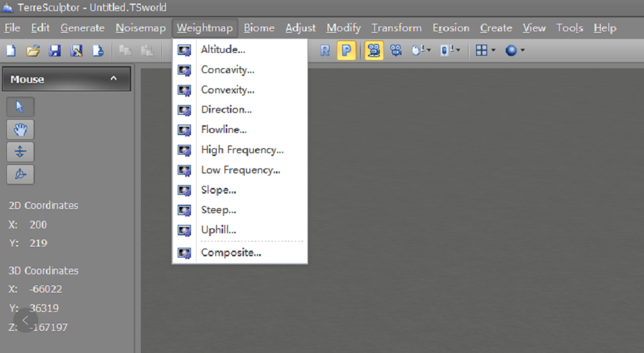Choose Slope... from Weightmap menu

[x=240, y=190]
